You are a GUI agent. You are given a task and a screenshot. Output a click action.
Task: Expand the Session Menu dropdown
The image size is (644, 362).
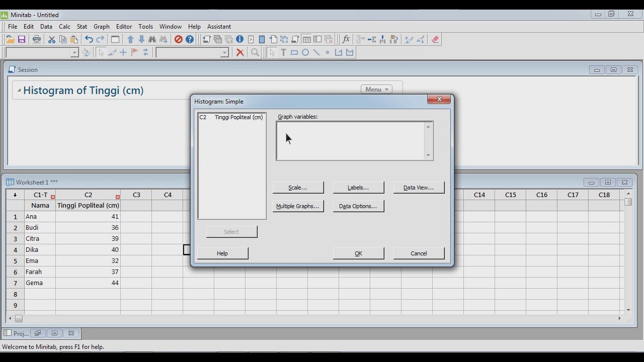(x=376, y=89)
